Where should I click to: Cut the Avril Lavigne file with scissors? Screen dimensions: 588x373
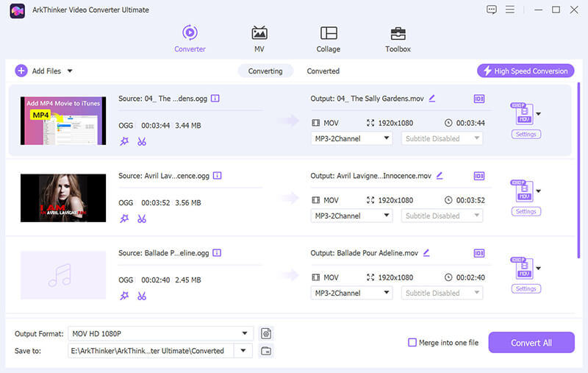[x=141, y=219]
